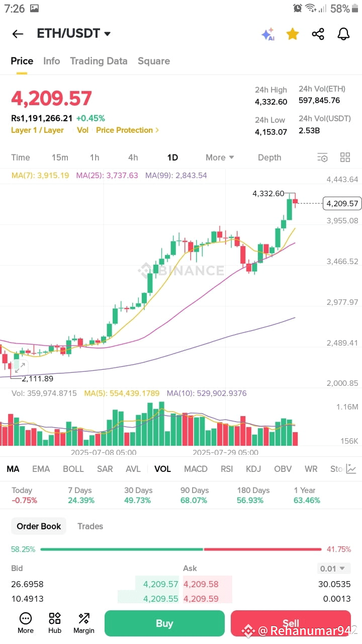Toggle the MACD indicator
The height and width of the screenshot is (644, 362).
196,469
